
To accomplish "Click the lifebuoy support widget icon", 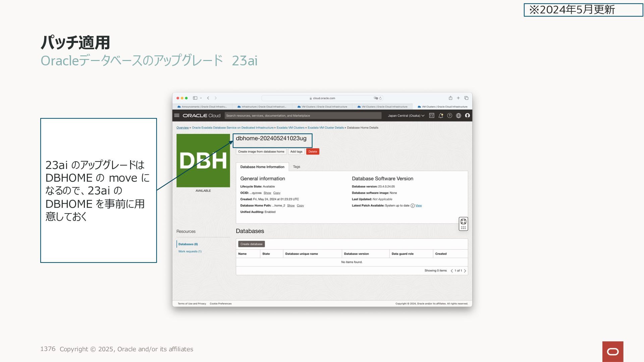I will click(x=463, y=222).
